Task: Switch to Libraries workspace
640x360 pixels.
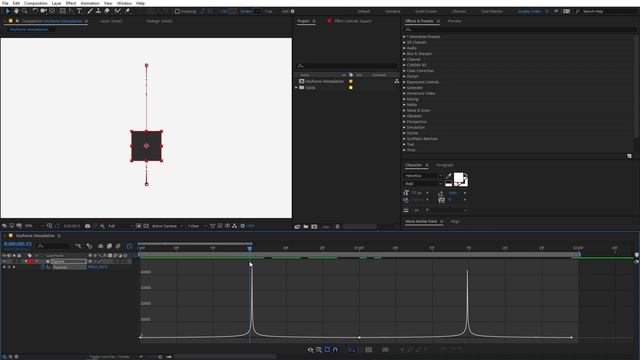Action: (458, 11)
